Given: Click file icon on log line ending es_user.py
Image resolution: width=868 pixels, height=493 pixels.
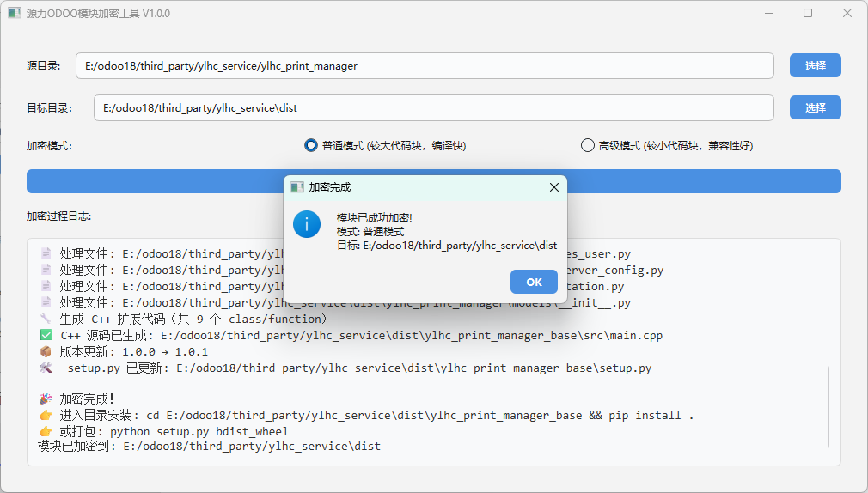Looking at the screenshot, I should click(46, 253).
